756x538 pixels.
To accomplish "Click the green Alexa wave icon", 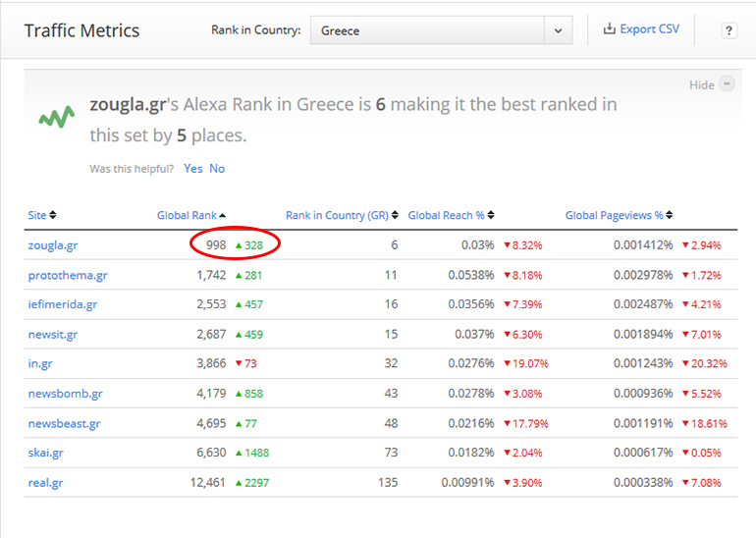I will click(56, 118).
